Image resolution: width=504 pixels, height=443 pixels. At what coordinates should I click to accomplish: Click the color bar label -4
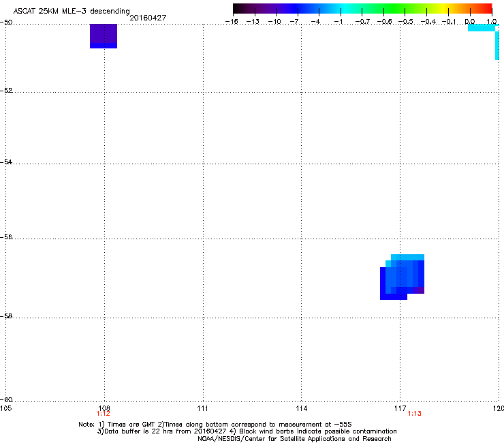[315, 22]
